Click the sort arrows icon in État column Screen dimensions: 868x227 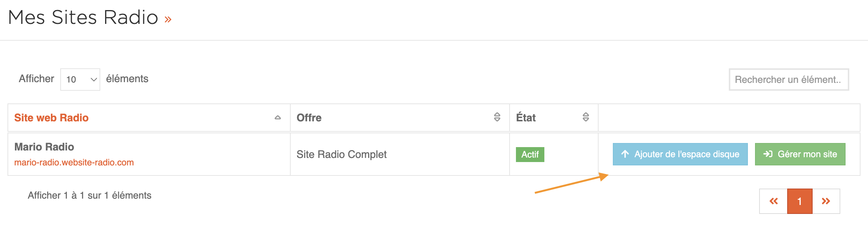coord(586,117)
